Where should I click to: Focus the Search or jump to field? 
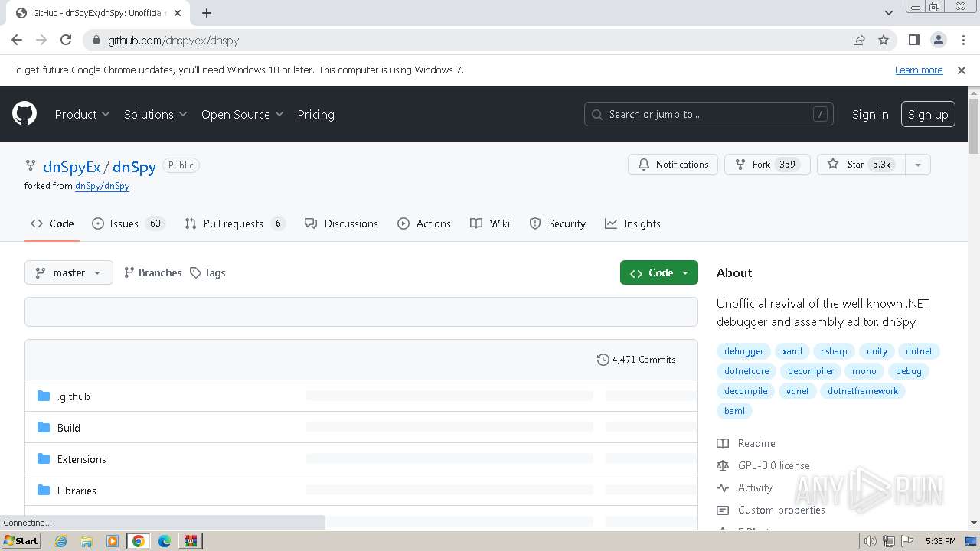tap(708, 114)
